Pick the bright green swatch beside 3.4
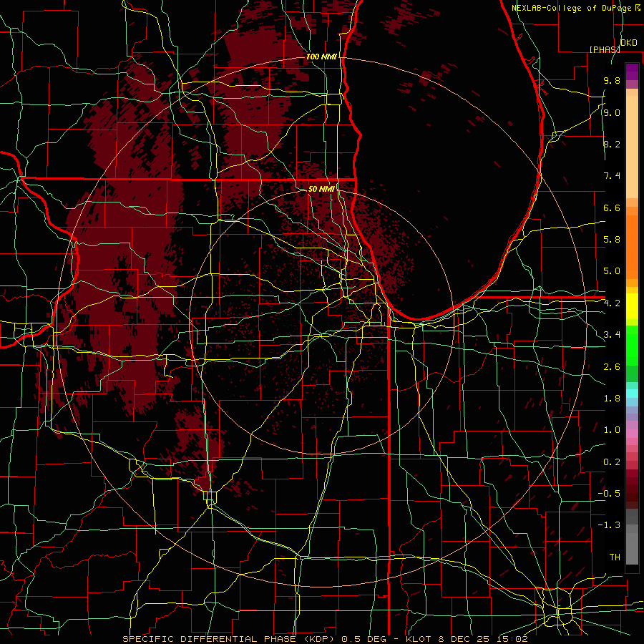644x644 pixels. [632, 345]
